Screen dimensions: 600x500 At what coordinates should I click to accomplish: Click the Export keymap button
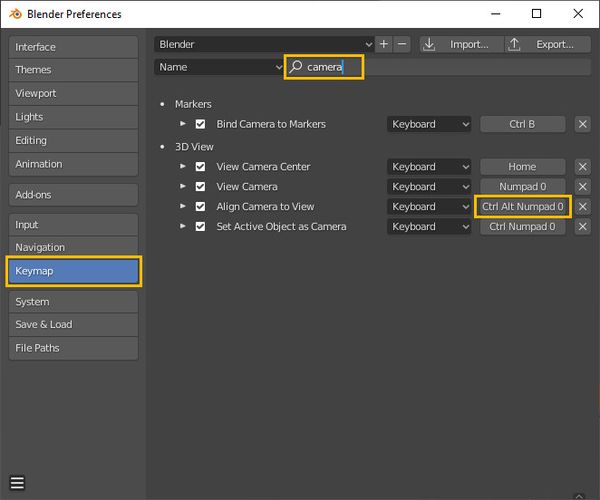click(x=548, y=44)
